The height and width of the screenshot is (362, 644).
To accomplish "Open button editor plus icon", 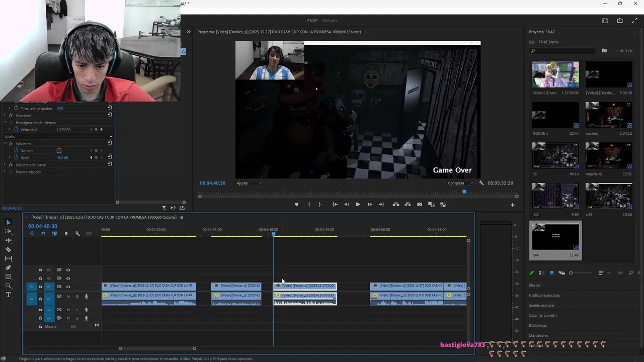I will click(x=513, y=205).
